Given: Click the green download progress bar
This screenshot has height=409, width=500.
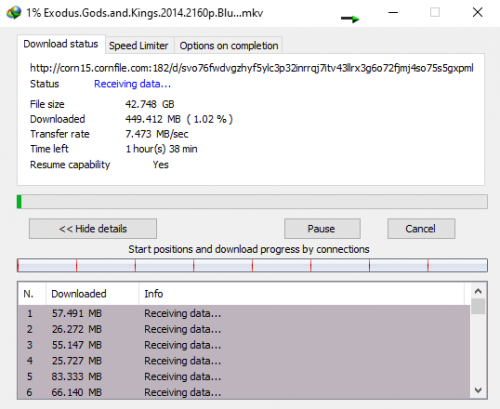Looking at the screenshot, I should coord(252,202).
